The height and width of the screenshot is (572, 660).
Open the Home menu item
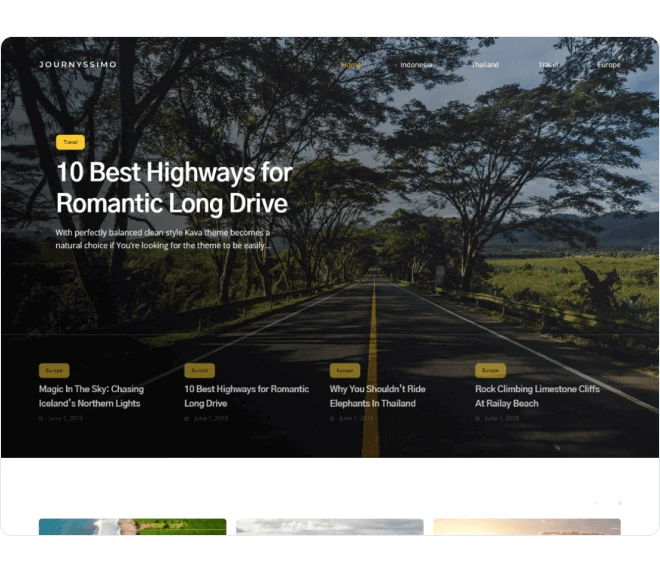(x=351, y=65)
